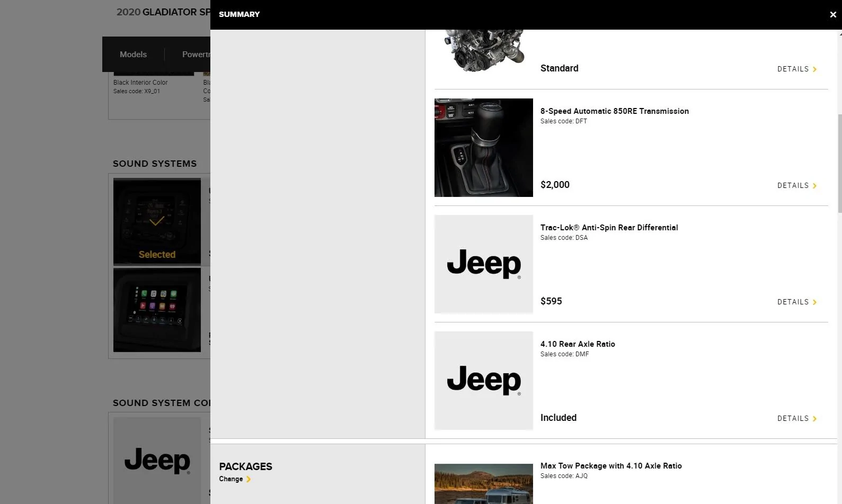The width and height of the screenshot is (842, 504).
Task: Click the 4.10 Rear Axle Ratio title
Action: point(578,344)
